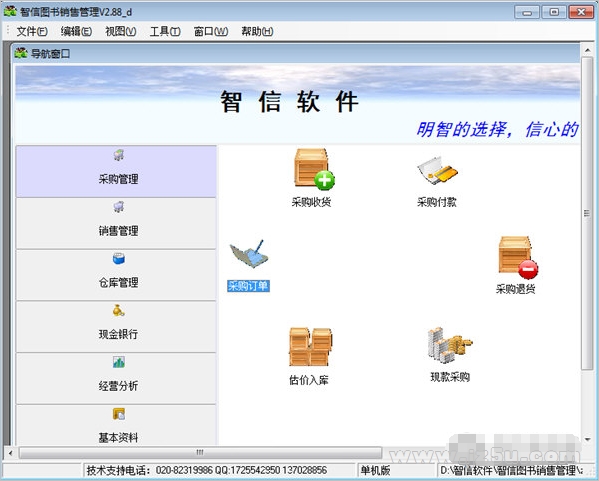Click the horizontal scrollbar thumb

click(200, 453)
